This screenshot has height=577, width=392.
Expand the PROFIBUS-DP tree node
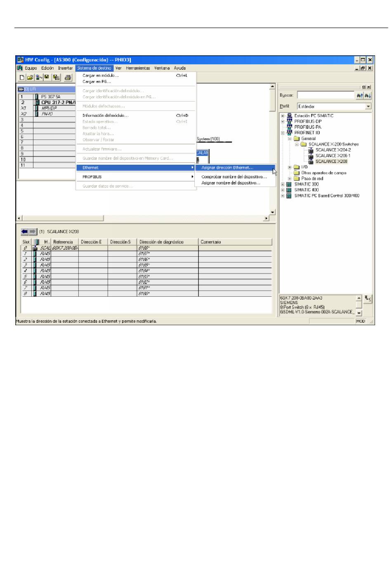coord(283,122)
